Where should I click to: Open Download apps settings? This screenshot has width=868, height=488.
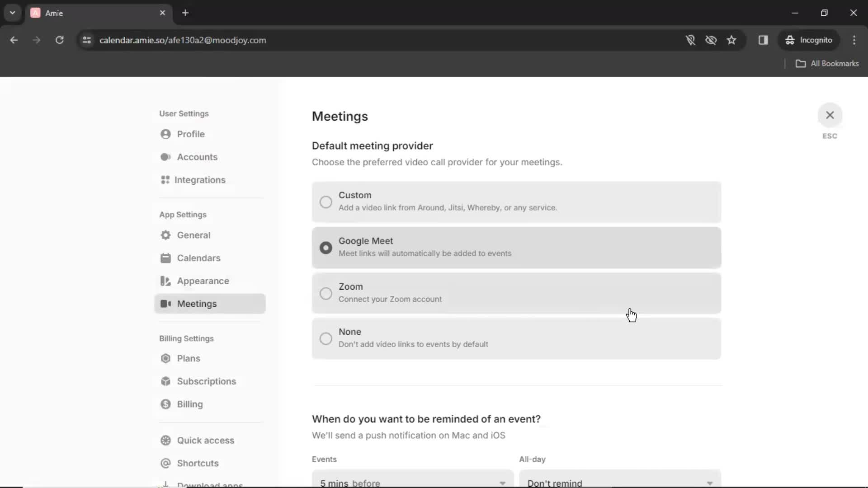(209, 483)
